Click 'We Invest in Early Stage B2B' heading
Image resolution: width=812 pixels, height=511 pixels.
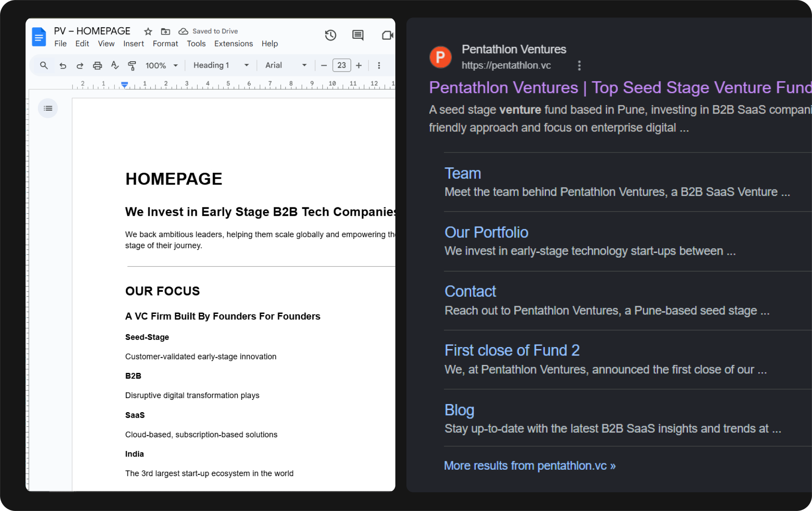pyautogui.click(x=260, y=212)
